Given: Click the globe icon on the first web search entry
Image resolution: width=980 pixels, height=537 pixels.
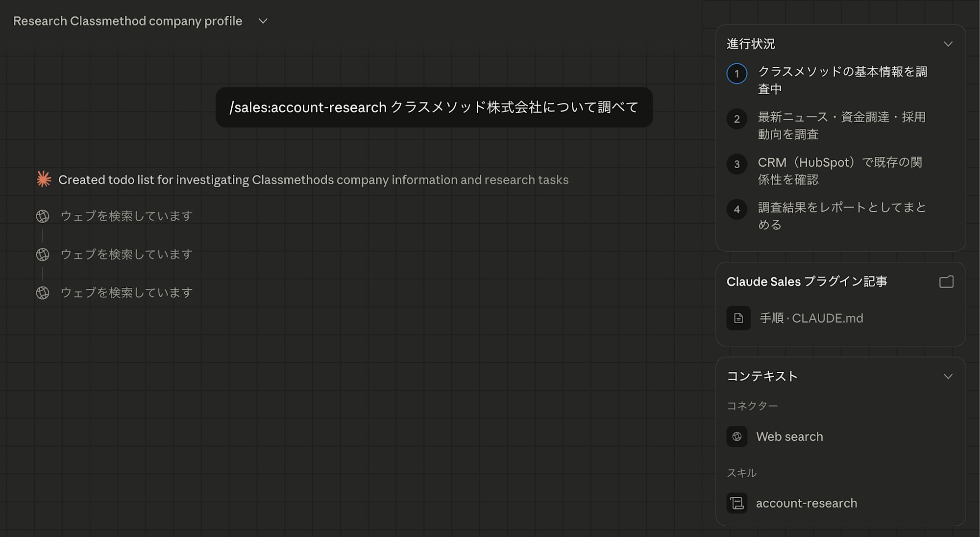Looking at the screenshot, I should click(x=43, y=216).
